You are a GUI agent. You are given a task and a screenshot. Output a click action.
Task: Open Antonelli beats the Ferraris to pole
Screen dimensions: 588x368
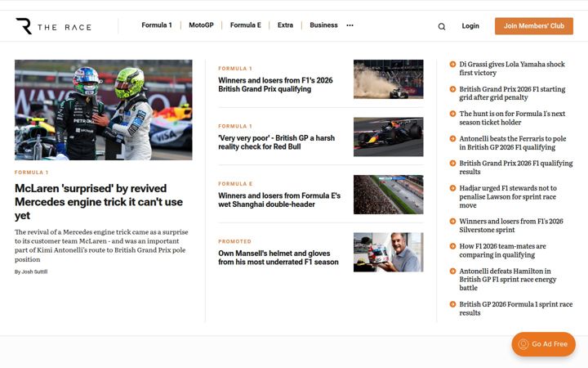point(513,142)
